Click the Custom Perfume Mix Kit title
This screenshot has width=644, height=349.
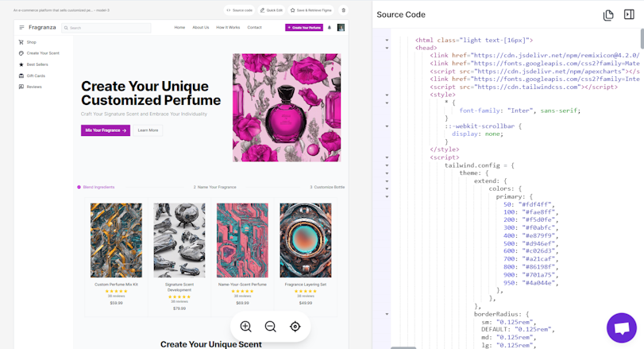click(x=116, y=285)
